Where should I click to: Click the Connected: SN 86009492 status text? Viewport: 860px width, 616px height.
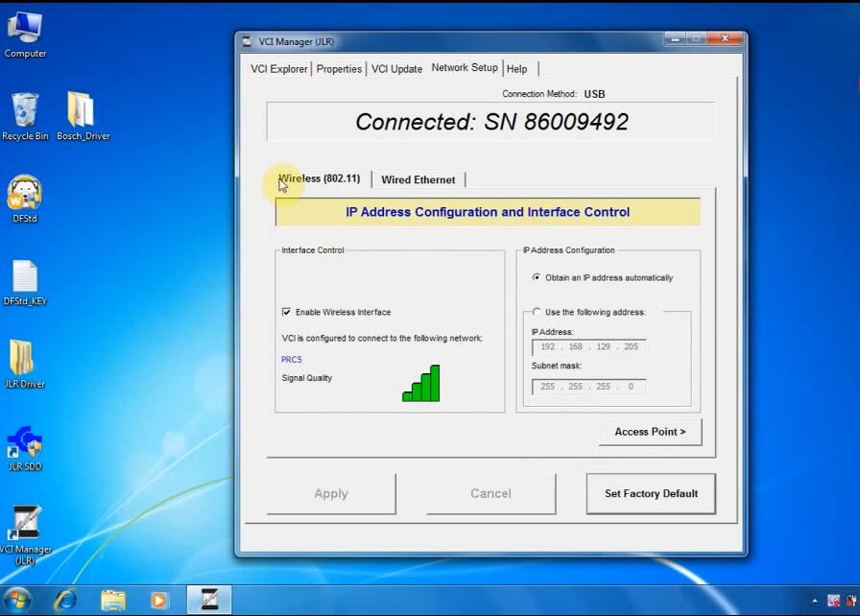point(491,122)
